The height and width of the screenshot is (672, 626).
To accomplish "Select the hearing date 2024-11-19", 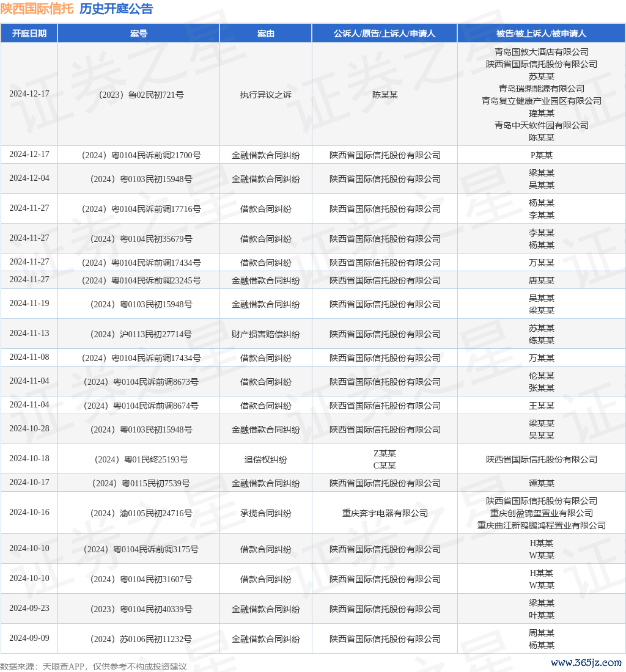I will [x=29, y=304].
